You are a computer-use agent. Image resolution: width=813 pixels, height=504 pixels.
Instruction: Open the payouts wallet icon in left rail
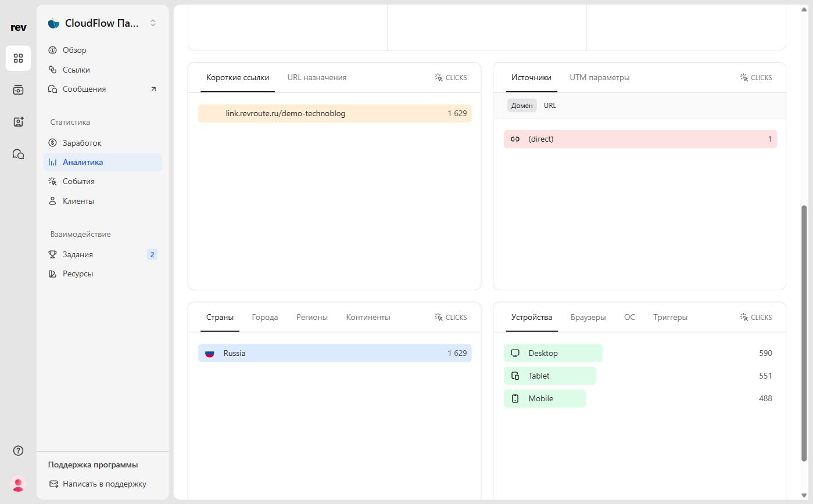(x=18, y=90)
